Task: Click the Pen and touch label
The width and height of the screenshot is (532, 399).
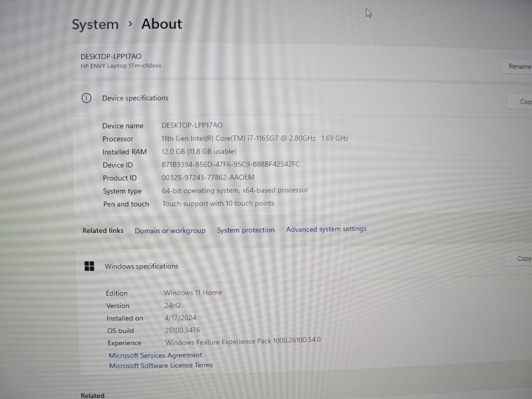Action: click(x=126, y=204)
